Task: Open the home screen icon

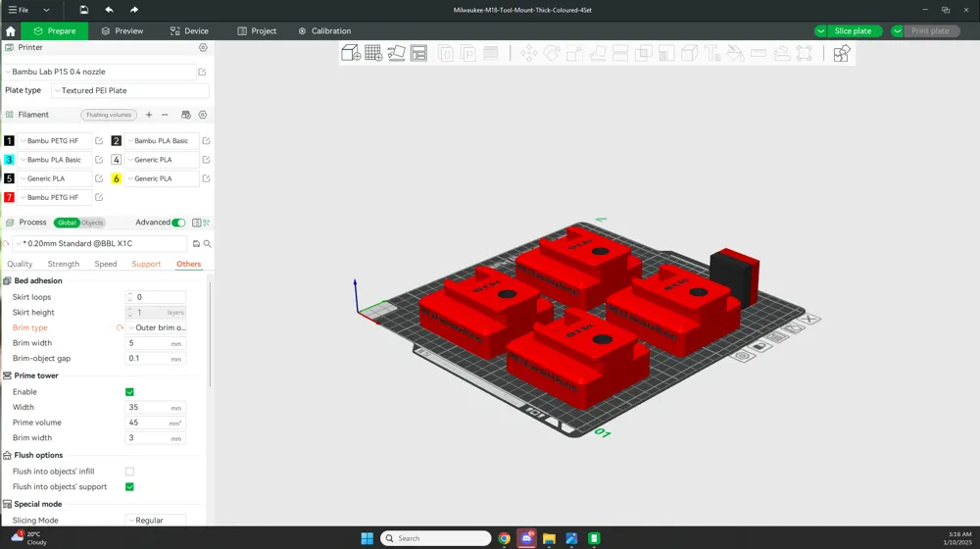Action: [11, 30]
